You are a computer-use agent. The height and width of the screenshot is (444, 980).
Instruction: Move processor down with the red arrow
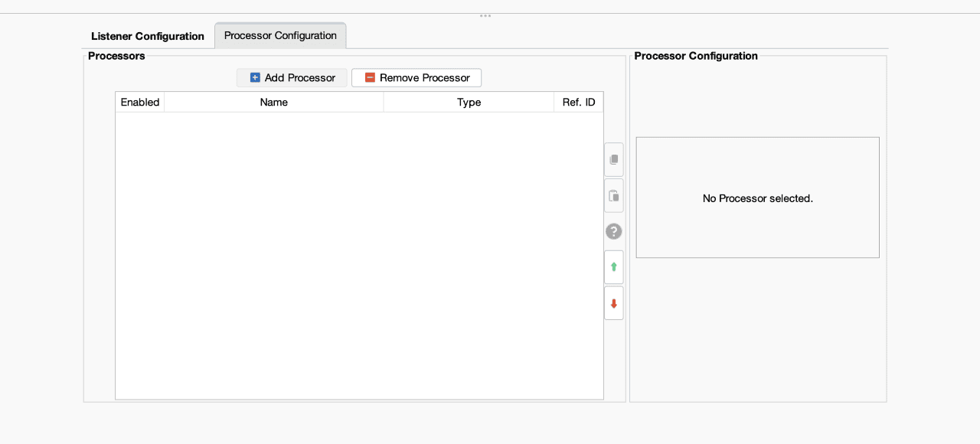[614, 303]
